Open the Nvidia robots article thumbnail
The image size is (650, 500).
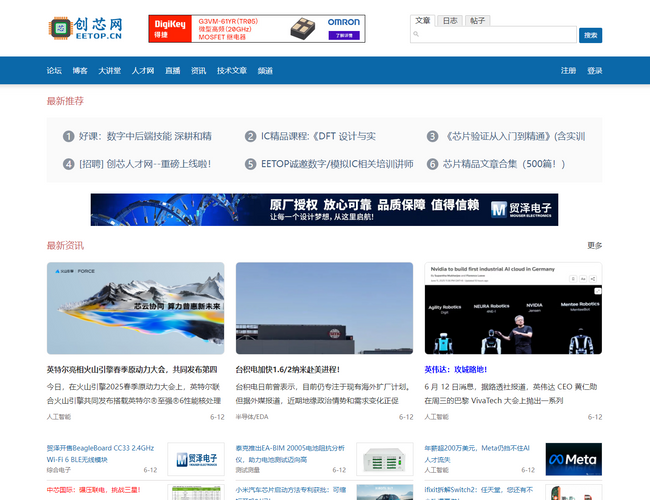click(513, 308)
